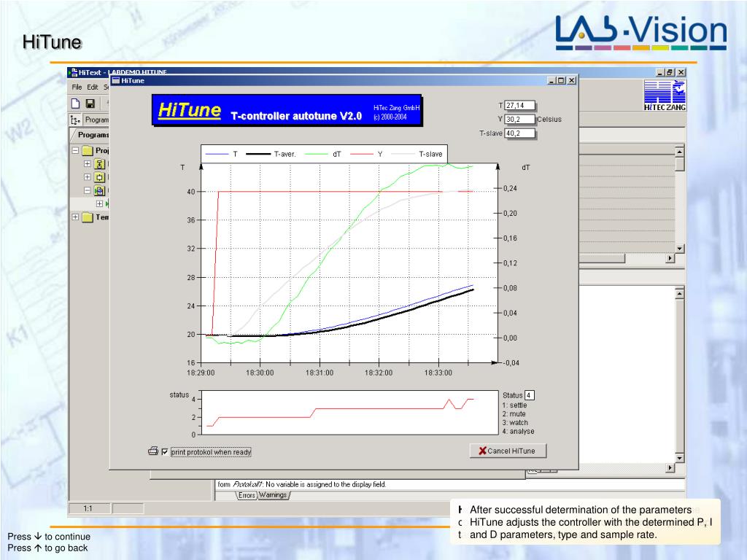Collapse the Proj folder node
Image resolution: width=747 pixels, height=560 pixels.
[x=75, y=150]
